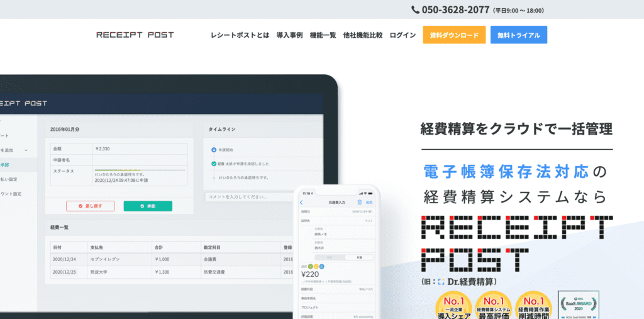Select the 片道 segment in the phone mockup
This screenshot has height=319, width=644.
[x=359, y=257]
